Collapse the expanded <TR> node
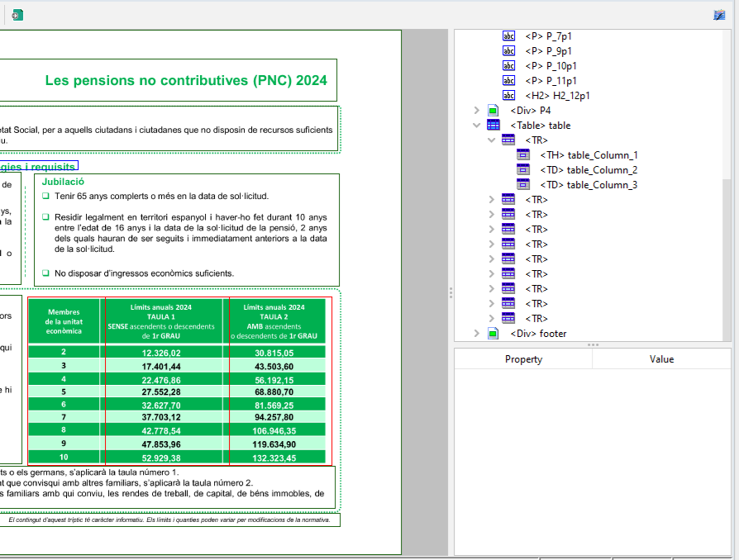Image resolution: width=739 pixels, height=560 pixels. coord(491,140)
